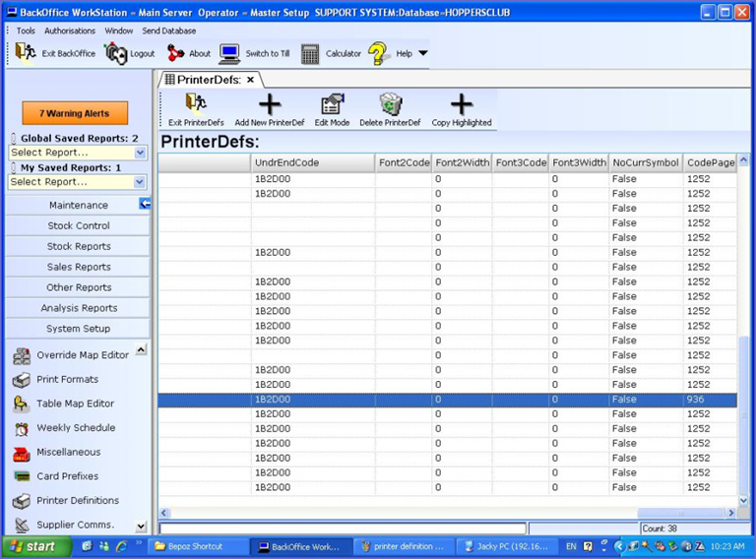The height and width of the screenshot is (559, 756).
Task: Click the Switch to Till icon
Action: pyautogui.click(x=229, y=53)
